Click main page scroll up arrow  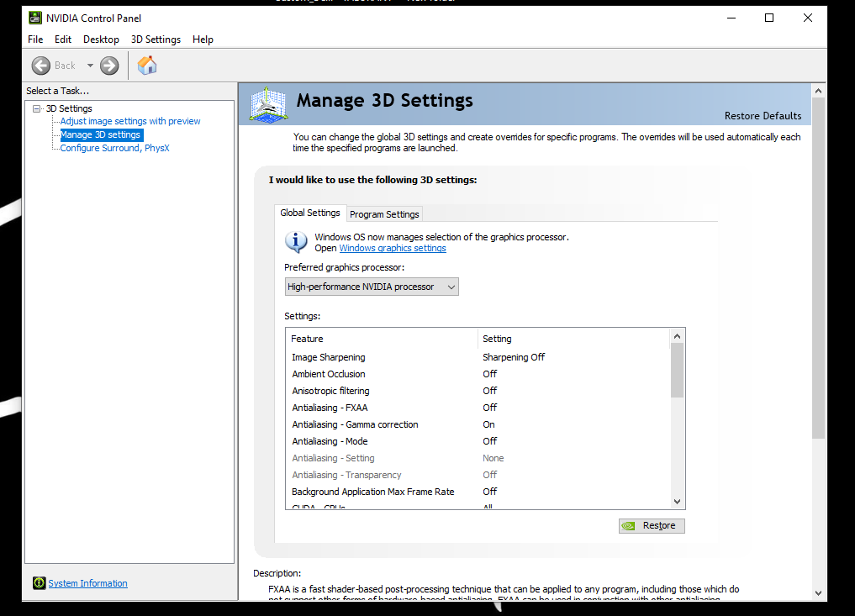point(819,91)
